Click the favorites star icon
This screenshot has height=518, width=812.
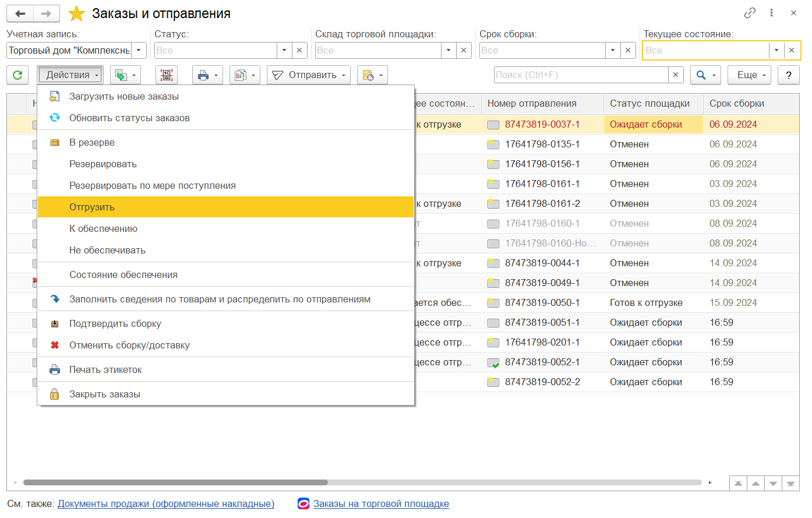coord(77,13)
